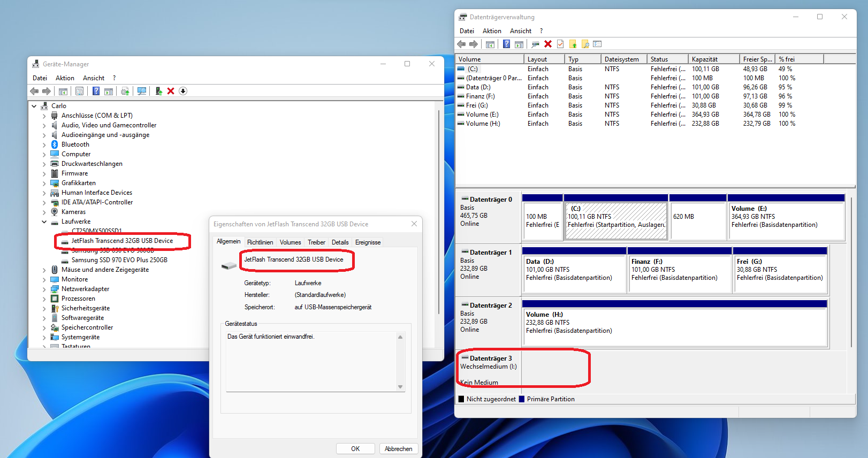868x458 pixels.
Task: Click enable device icon in Geräte-Manager toolbar
Action: (x=158, y=91)
